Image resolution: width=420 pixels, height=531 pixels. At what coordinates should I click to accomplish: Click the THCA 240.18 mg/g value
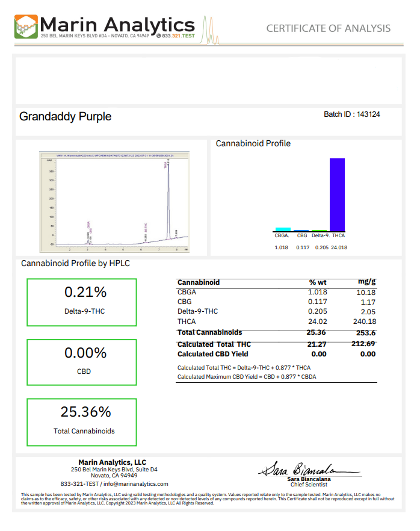[x=365, y=321]
